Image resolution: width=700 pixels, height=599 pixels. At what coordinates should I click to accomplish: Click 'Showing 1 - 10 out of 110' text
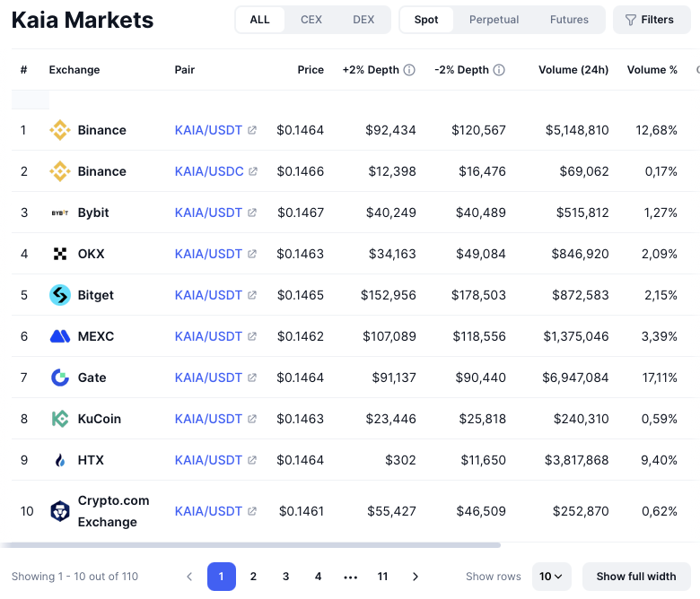75,577
